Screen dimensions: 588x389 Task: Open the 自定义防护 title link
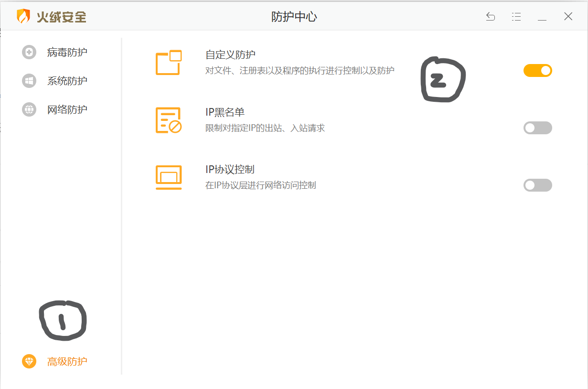pyautogui.click(x=230, y=55)
